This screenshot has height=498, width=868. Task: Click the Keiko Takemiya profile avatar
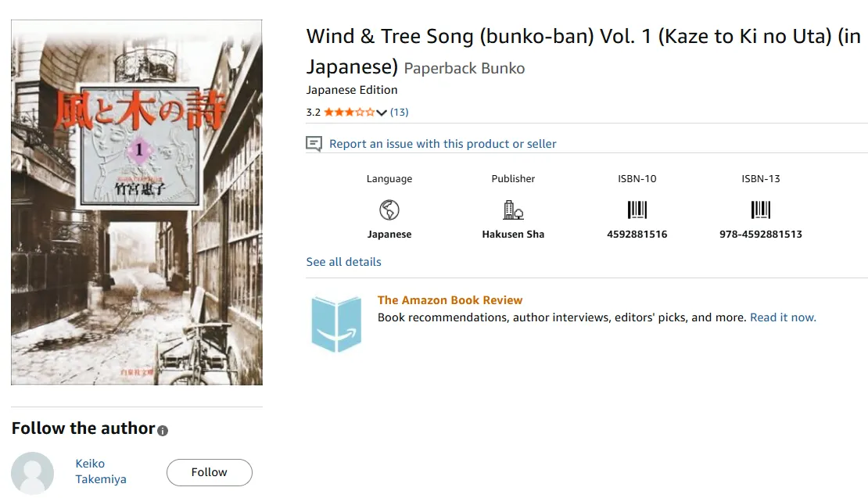[x=33, y=473]
